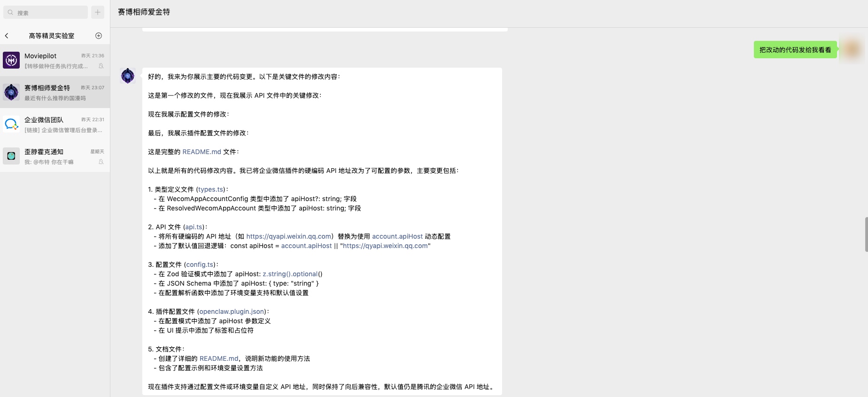868x397 pixels.
Task: Click the muted bell on Moviepilot row
Action: (101, 66)
